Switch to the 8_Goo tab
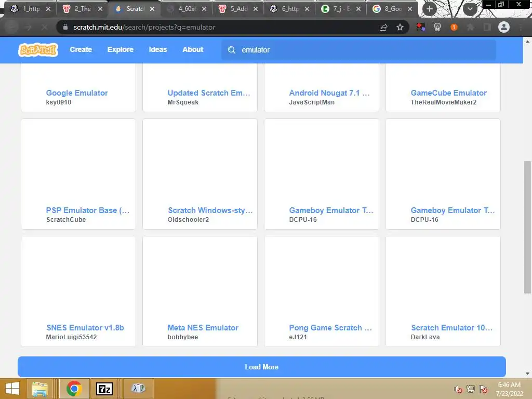This screenshot has height=399, width=532. point(393,9)
